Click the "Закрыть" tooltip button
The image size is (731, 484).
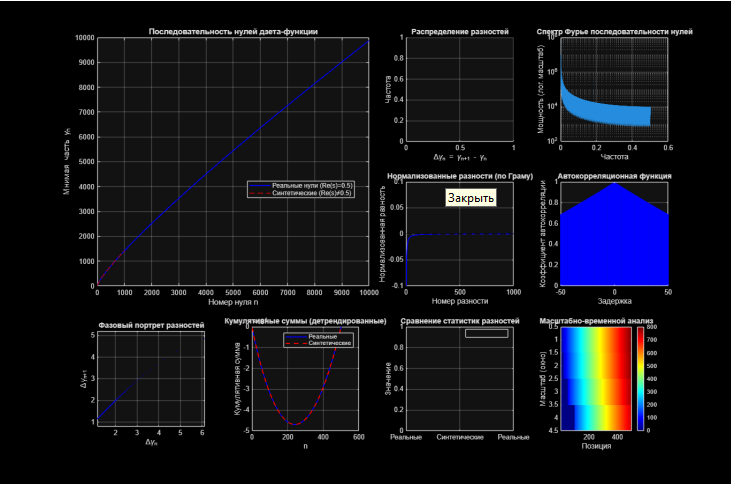[x=470, y=198]
